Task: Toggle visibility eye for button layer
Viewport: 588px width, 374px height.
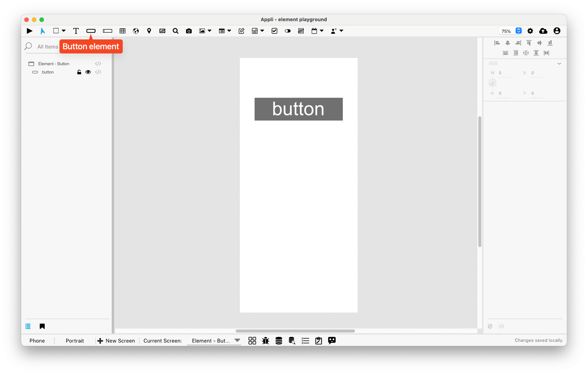Action: (x=88, y=72)
